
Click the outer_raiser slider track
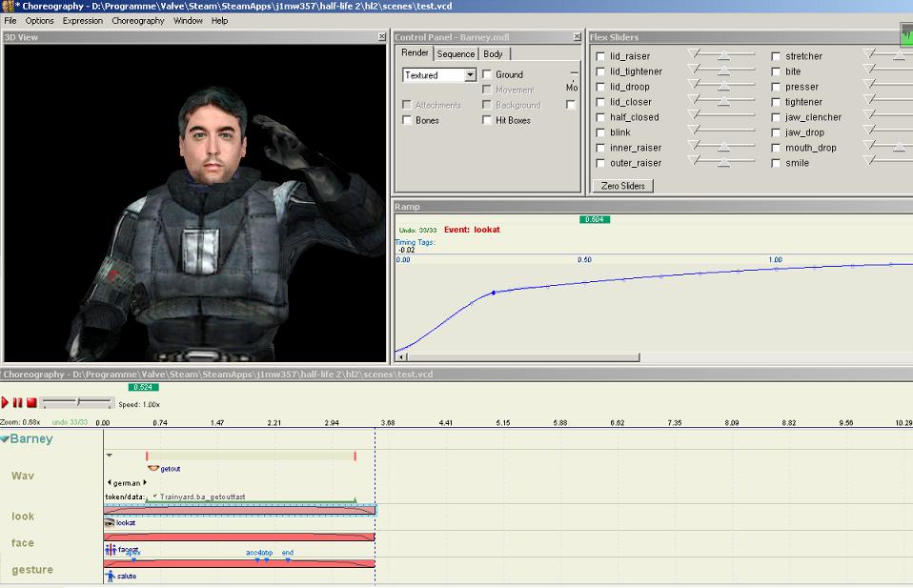pyautogui.click(x=722, y=161)
